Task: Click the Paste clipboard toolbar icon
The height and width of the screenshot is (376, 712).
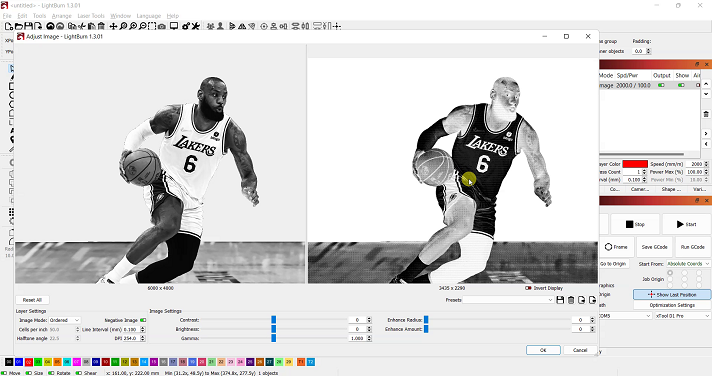Action: pos(91,26)
